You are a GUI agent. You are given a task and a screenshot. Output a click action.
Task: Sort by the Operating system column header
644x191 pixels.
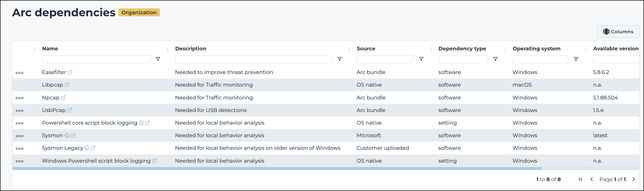(536, 49)
